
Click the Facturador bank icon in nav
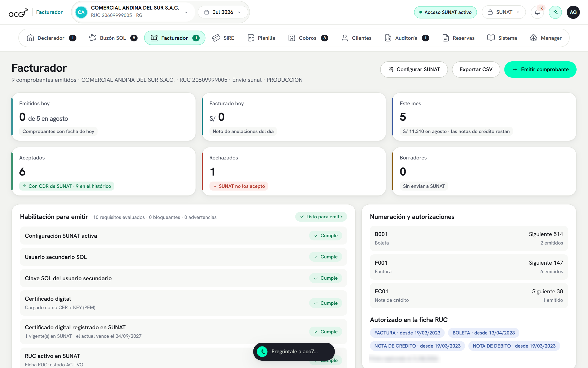pyautogui.click(x=154, y=38)
